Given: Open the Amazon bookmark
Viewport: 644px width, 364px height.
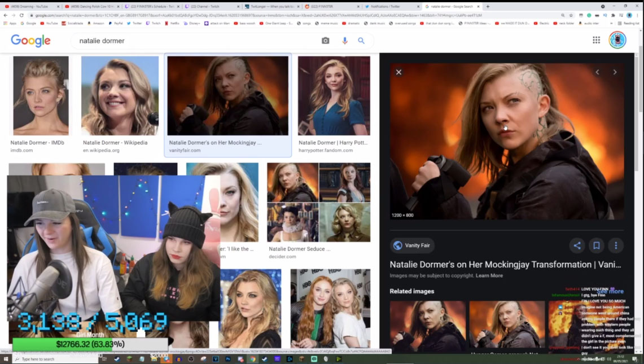Looking at the screenshot, I should point(96,23).
